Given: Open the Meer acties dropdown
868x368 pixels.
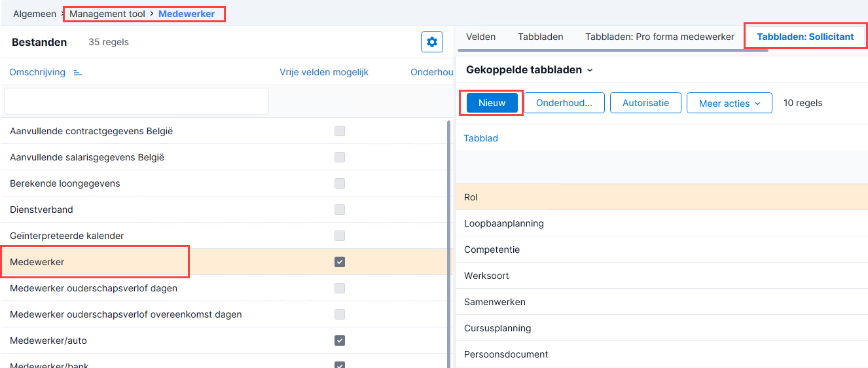Looking at the screenshot, I should [729, 103].
